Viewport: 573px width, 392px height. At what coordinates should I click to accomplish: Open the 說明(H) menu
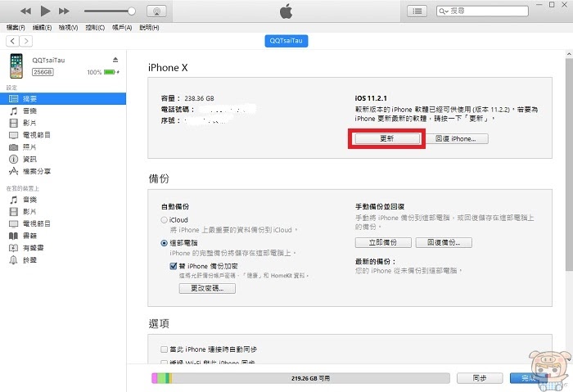pos(149,27)
